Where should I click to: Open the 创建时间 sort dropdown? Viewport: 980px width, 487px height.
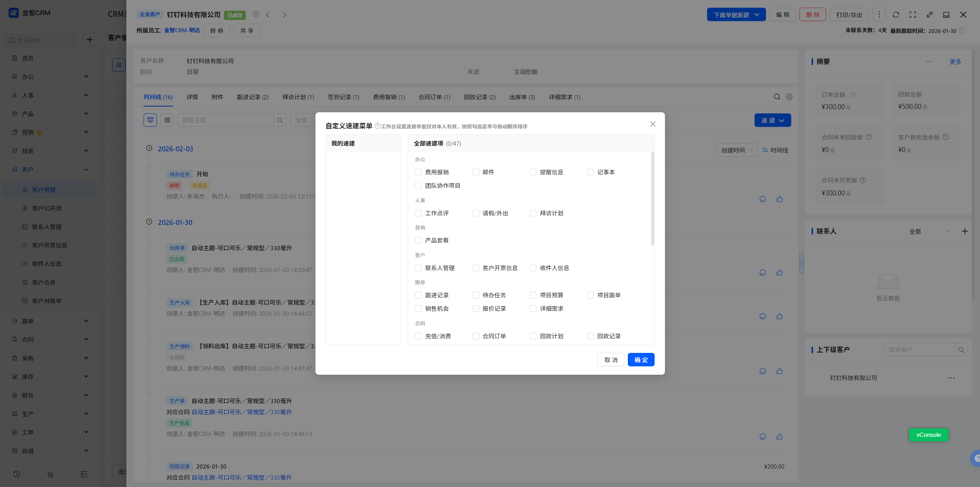coord(737,150)
